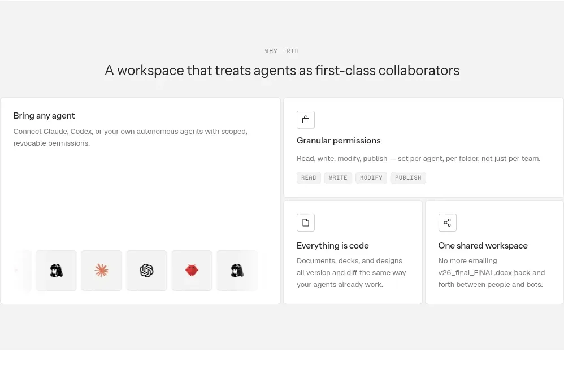
Task: Click the "A workspace that treats agents" headline
Action: (282, 71)
